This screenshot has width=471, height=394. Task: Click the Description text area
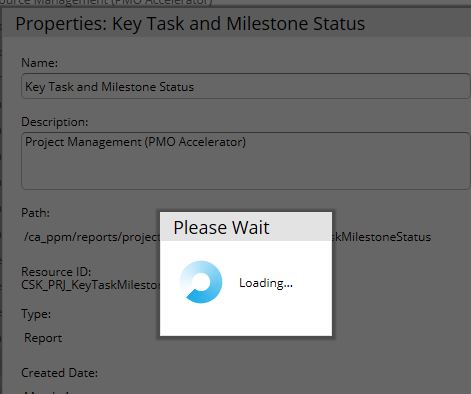(x=246, y=161)
